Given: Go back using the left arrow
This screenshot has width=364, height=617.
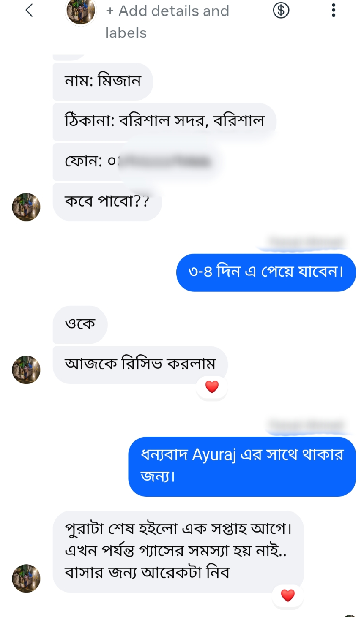Looking at the screenshot, I should [29, 10].
